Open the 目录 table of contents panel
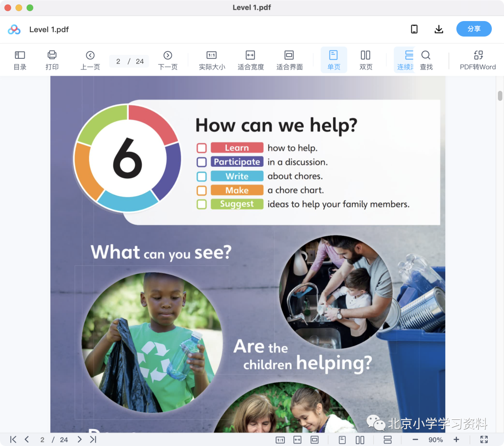This screenshot has width=504, height=446. click(20, 60)
